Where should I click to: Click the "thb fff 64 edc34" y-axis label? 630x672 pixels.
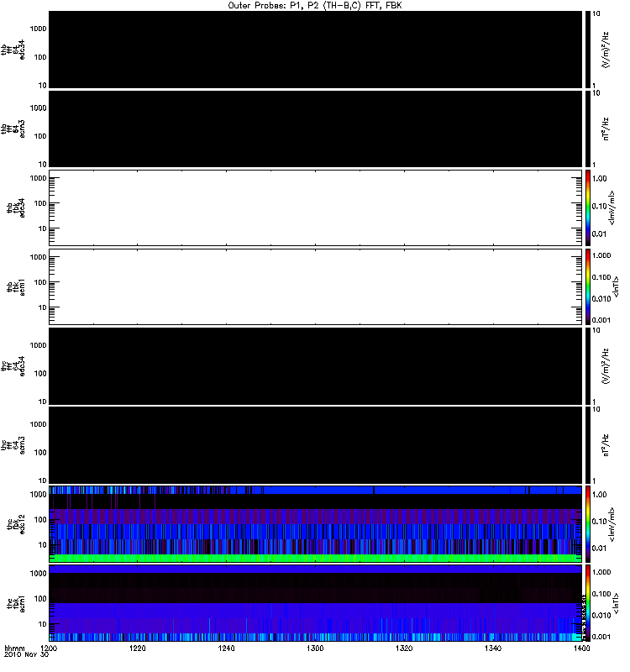point(13,50)
